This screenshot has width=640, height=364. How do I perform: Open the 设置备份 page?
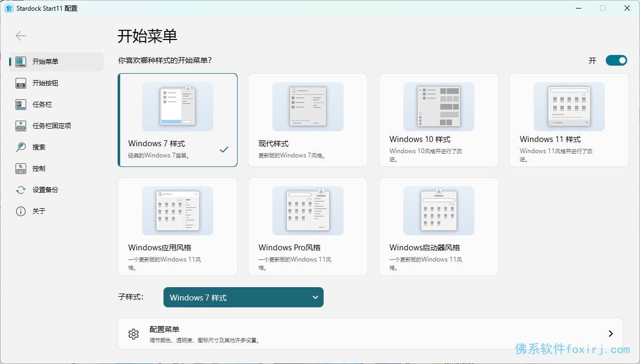pyautogui.click(x=56, y=190)
